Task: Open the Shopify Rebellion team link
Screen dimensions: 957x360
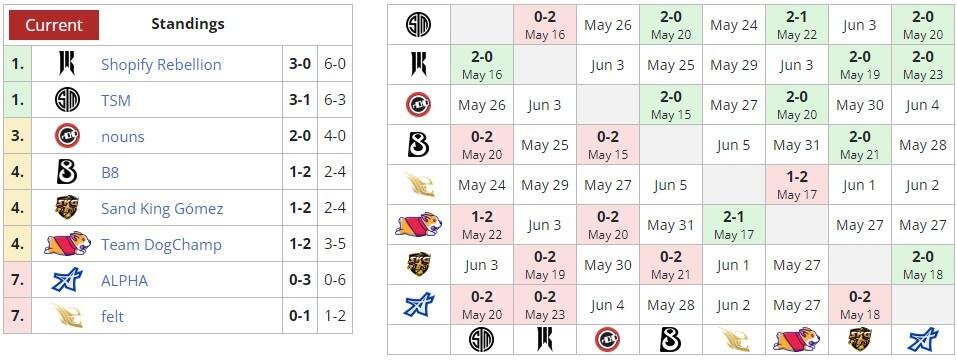Action: tap(161, 64)
